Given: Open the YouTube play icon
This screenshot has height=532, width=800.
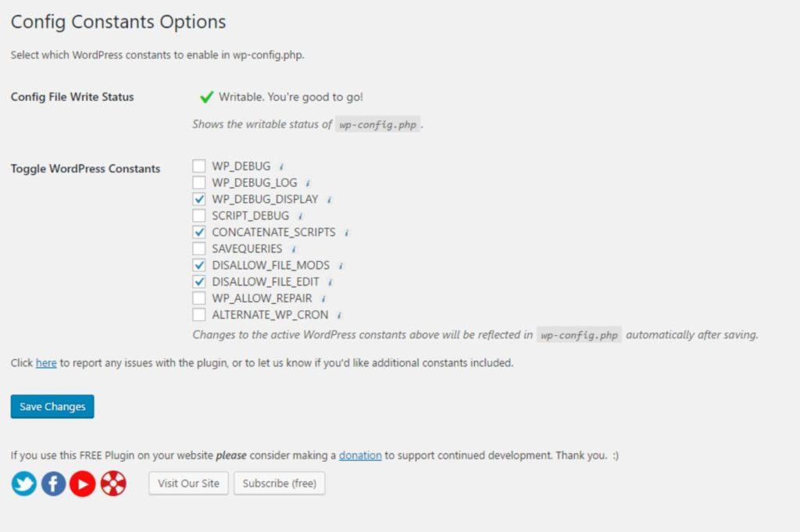Looking at the screenshot, I should [x=83, y=484].
